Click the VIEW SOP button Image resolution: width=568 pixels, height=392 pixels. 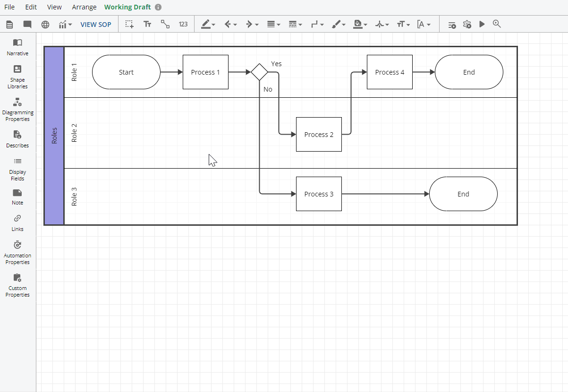(x=96, y=25)
